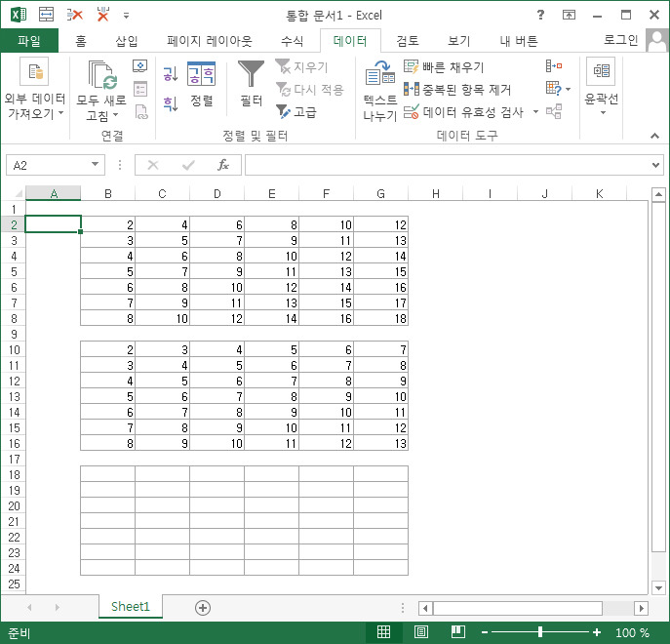
Task: Expand the 모두 새로 고침 dropdown arrow
Action: [115, 115]
